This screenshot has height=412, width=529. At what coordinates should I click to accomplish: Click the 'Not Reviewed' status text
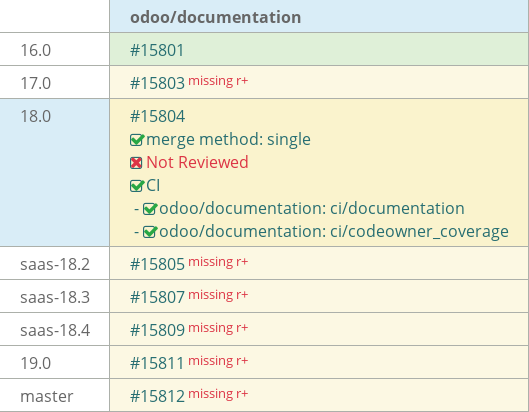197,162
